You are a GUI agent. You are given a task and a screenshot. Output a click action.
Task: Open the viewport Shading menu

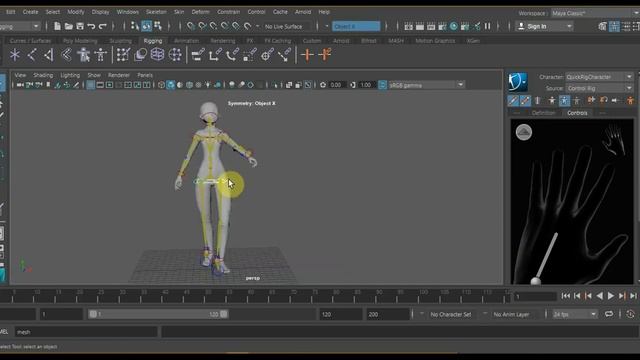click(43, 75)
